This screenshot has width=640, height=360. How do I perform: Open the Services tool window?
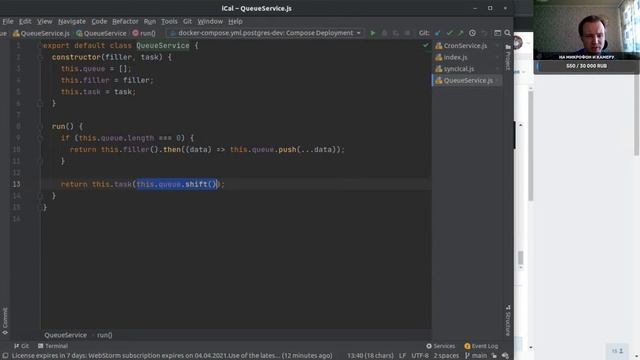coord(440,346)
